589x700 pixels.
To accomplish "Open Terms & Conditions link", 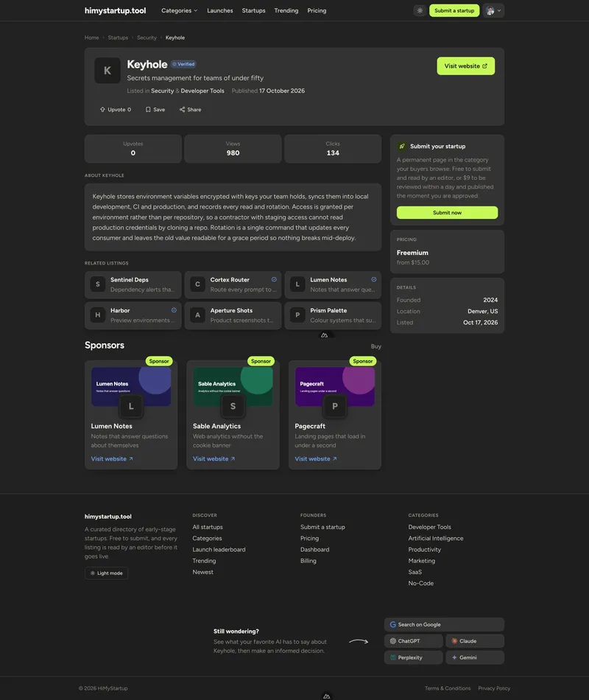I will coord(448,688).
